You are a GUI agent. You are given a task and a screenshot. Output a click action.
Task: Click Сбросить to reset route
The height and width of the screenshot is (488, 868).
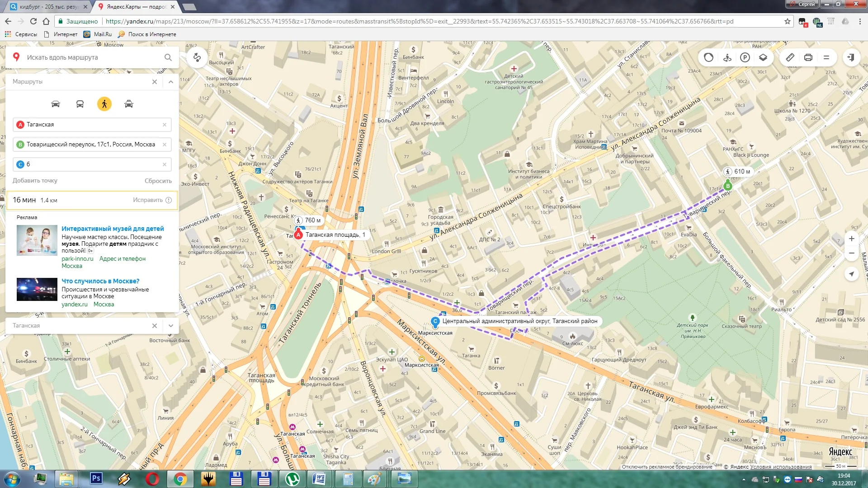158,181
